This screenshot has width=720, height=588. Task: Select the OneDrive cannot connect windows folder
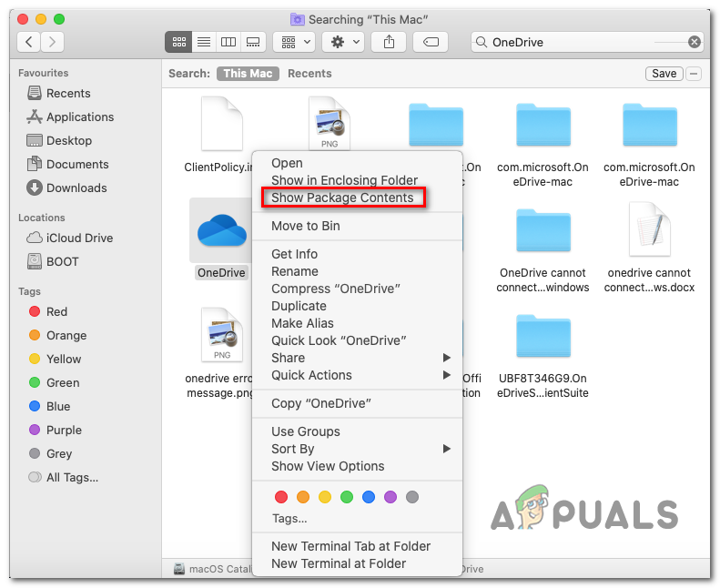[543, 230]
